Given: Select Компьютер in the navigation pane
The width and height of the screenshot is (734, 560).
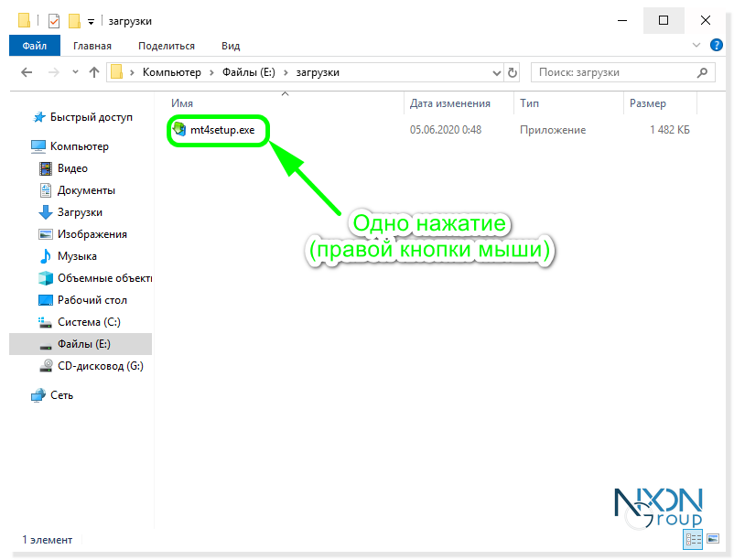Looking at the screenshot, I should pos(79,146).
